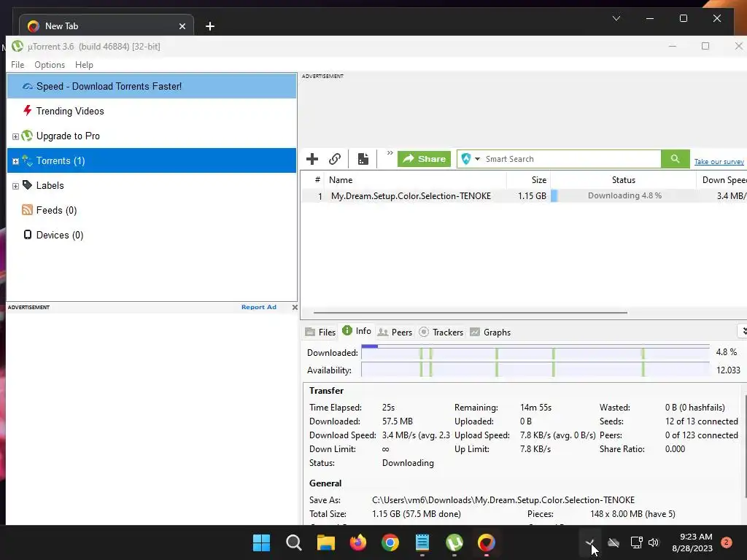
Task: Close the sidebar advertisement with X
Action: point(295,307)
